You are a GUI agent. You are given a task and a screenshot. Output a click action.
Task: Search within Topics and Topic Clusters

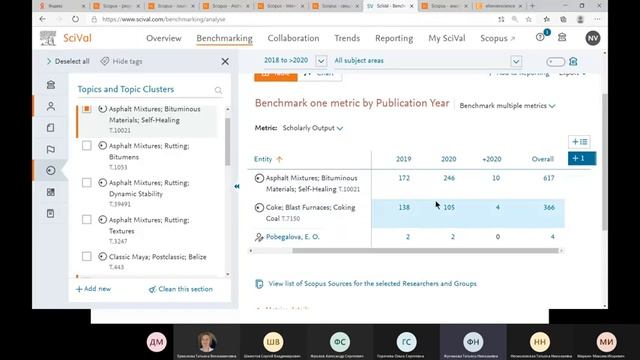(x=218, y=90)
